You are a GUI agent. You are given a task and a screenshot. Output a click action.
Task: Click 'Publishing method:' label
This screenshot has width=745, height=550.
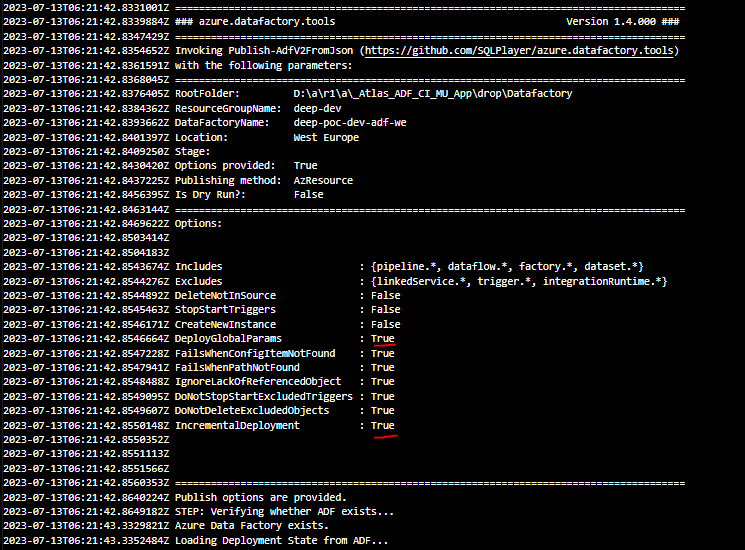click(228, 180)
